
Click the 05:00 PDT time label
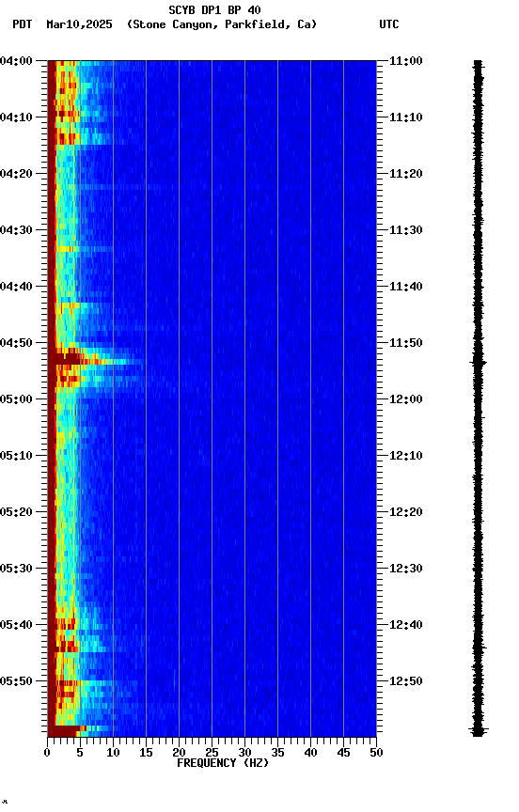(16, 399)
